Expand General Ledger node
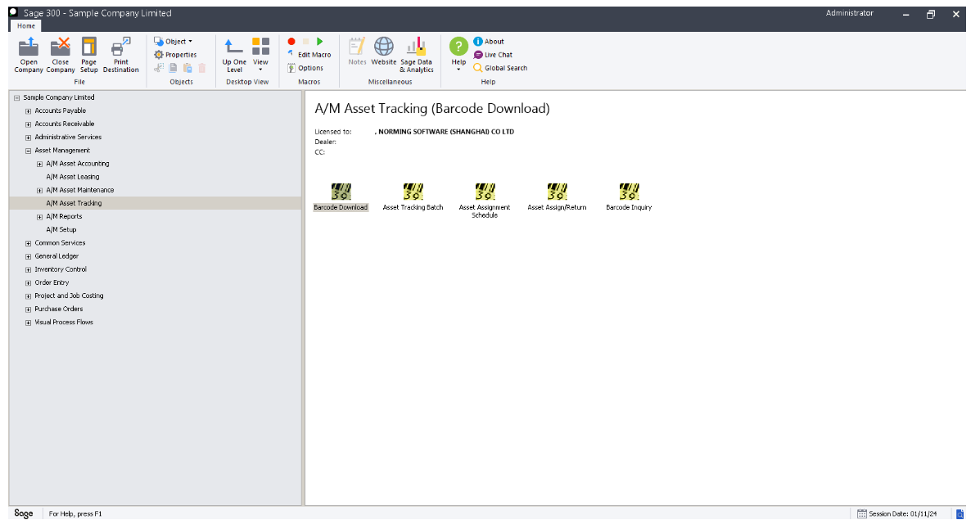 click(x=28, y=256)
